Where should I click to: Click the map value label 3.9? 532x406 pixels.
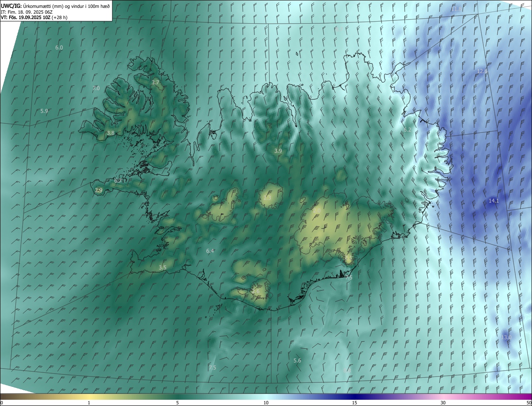tap(278, 151)
